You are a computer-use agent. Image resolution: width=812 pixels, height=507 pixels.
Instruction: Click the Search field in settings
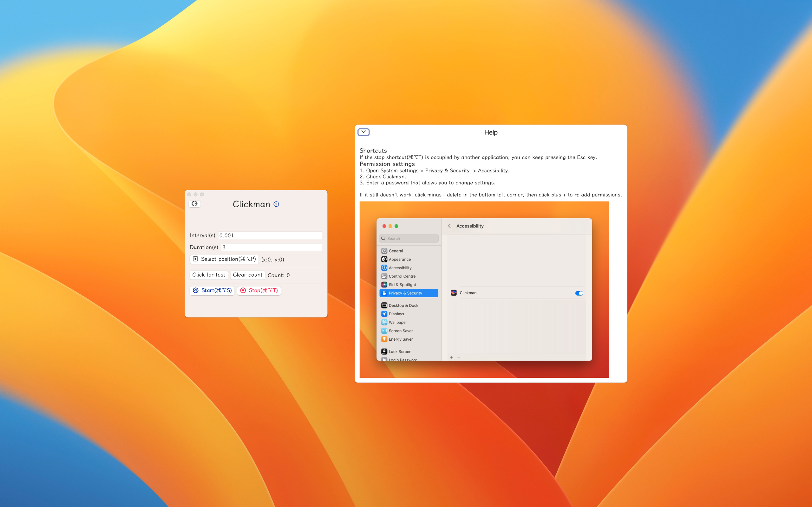click(x=409, y=238)
